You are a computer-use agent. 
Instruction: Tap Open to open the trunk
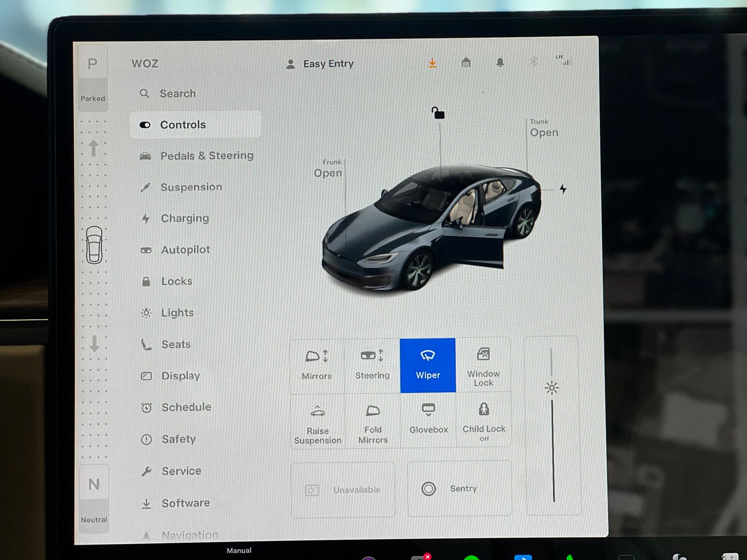(x=544, y=133)
